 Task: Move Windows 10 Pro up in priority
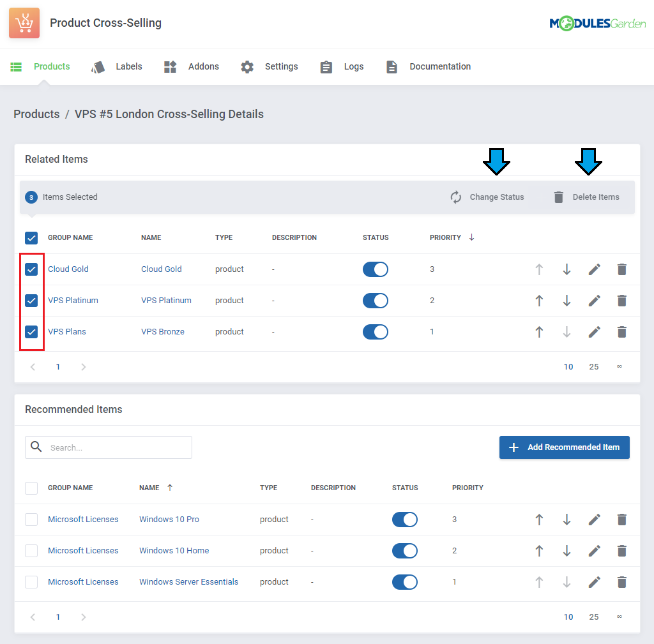point(539,520)
